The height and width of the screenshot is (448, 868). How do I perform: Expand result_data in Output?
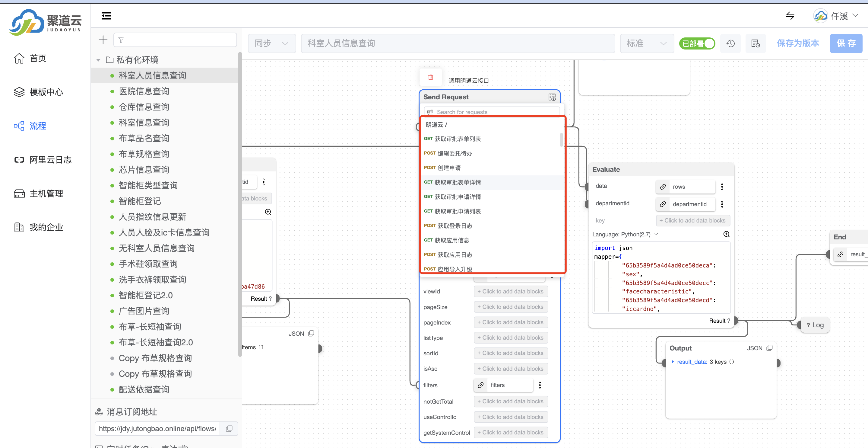[x=673, y=362]
